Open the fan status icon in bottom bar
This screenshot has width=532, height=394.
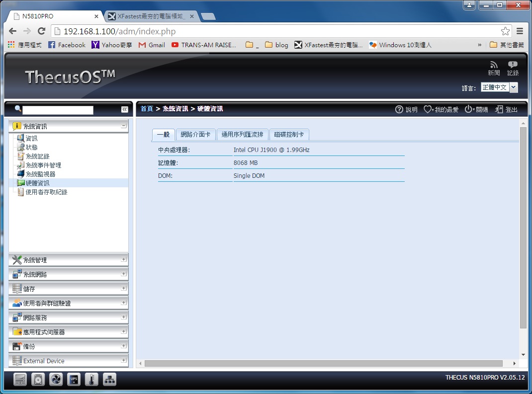pyautogui.click(x=56, y=380)
